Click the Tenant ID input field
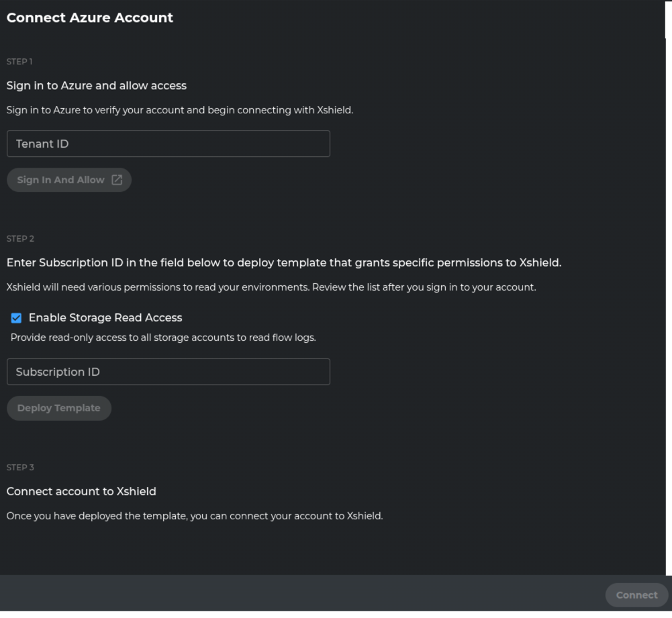 tap(168, 143)
